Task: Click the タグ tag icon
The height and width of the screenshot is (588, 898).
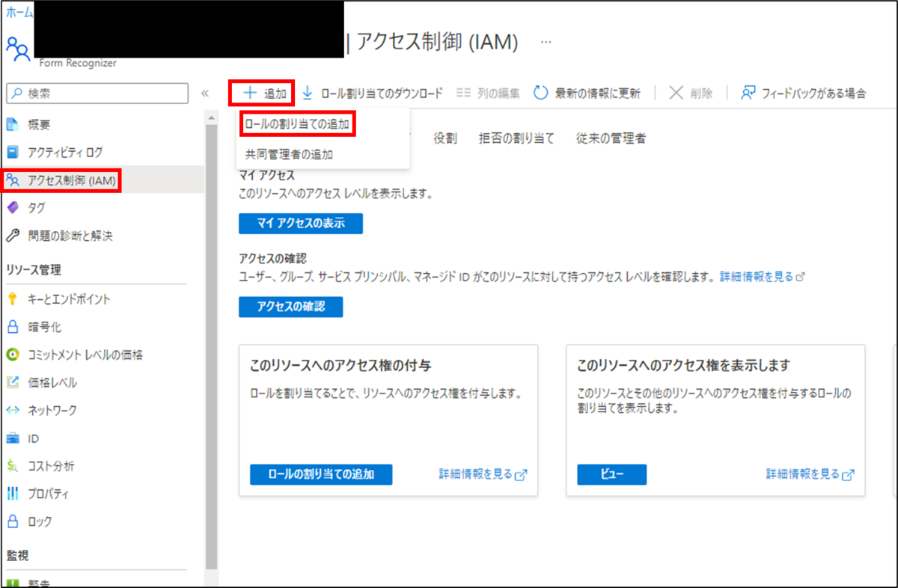Action: [x=13, y=208]
